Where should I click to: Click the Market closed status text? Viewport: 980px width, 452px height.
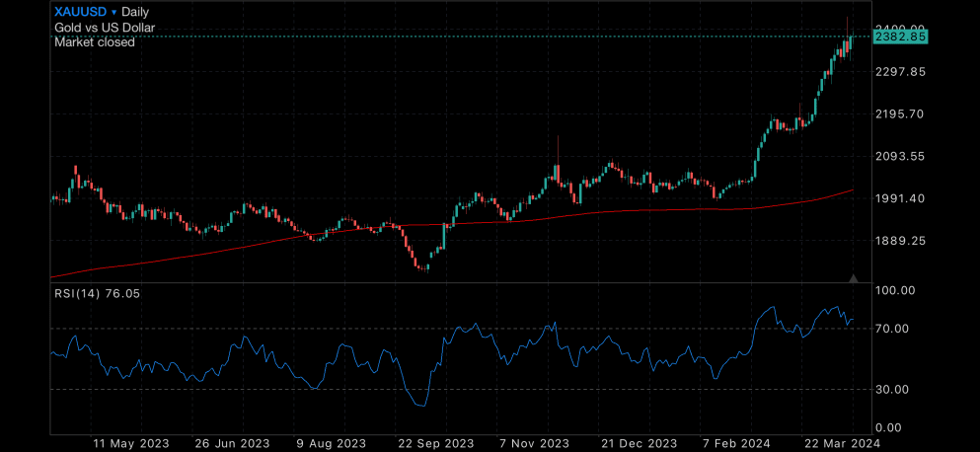[x=95, y=42]
